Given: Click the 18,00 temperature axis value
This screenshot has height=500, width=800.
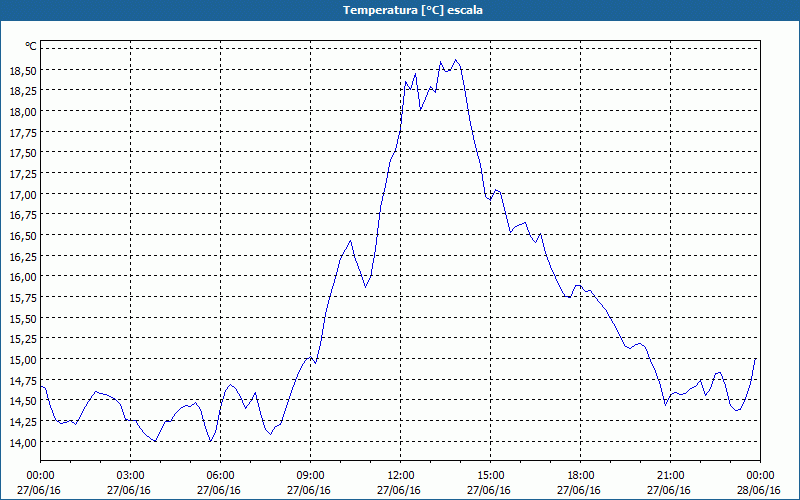Looking at the screenshot, I should coord(23,112).
